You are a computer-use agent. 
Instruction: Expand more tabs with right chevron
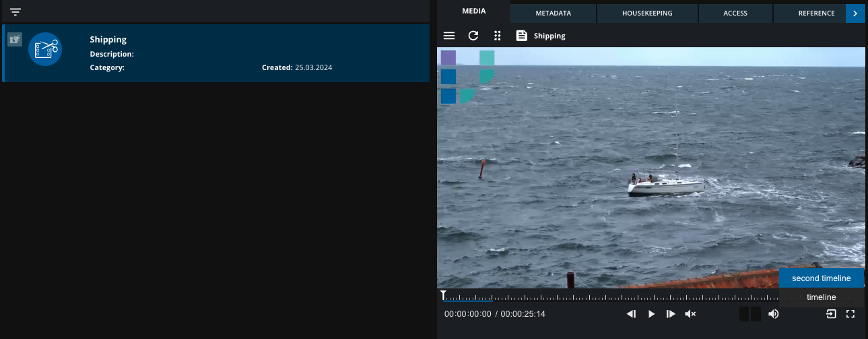coord(855,13)
